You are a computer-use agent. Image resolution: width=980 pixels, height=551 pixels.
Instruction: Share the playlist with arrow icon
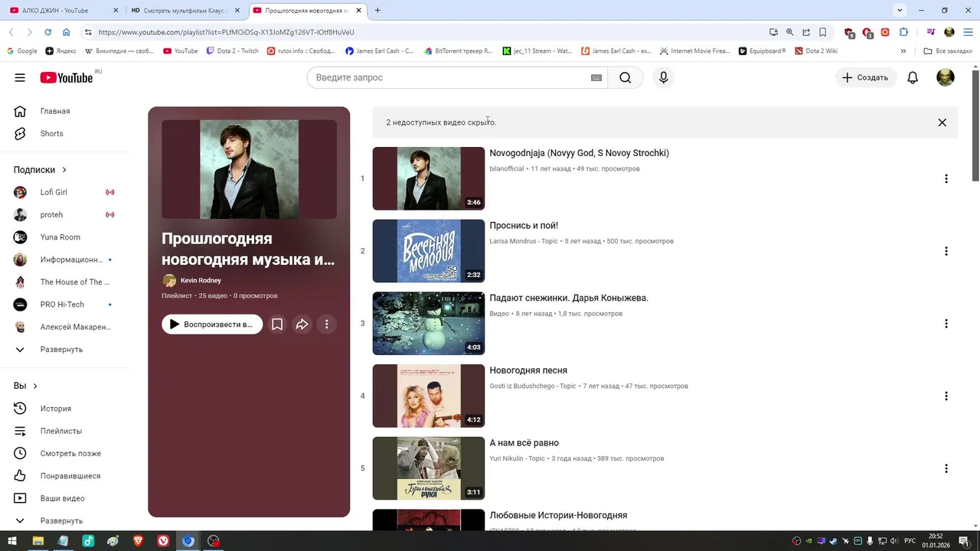[302, 324]
